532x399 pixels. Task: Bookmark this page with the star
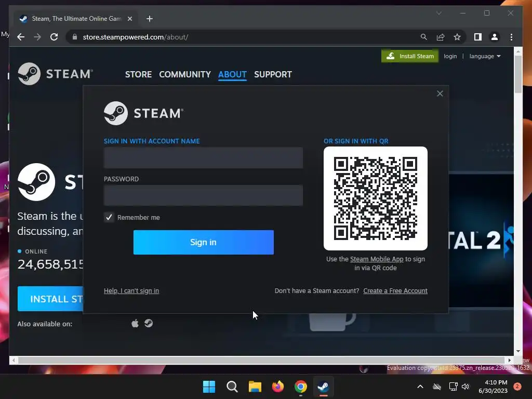coord(457,37)
